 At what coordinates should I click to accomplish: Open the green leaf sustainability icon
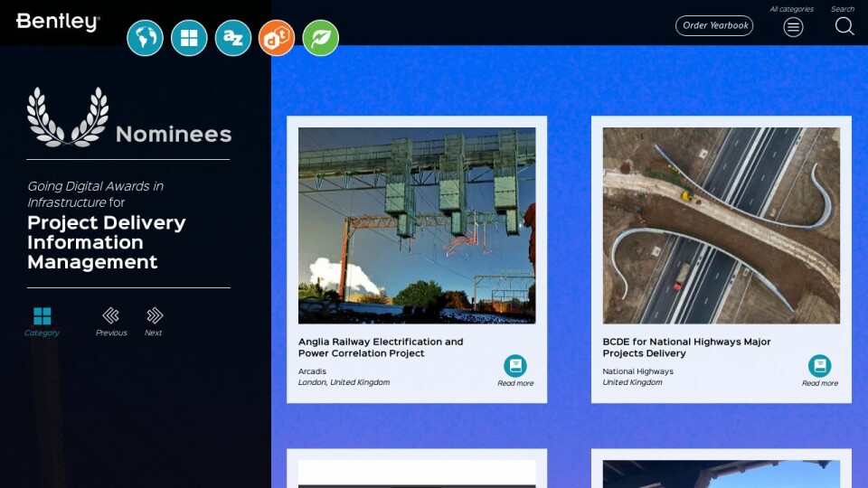pyautogui.click(x=320, y=38)
